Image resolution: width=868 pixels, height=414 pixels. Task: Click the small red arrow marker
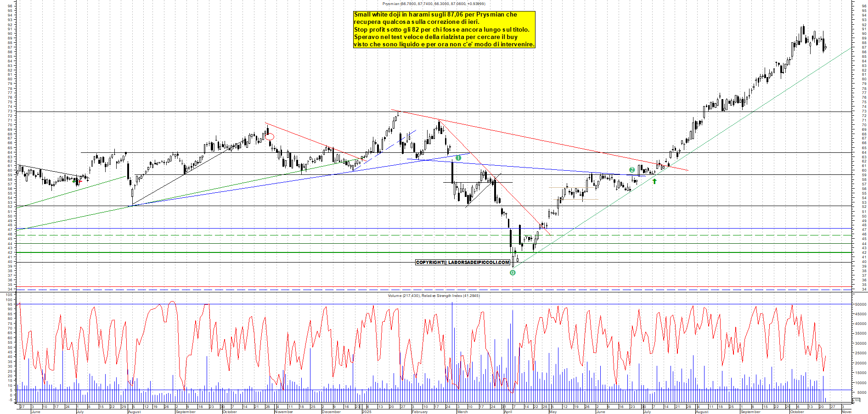point(80,181)
